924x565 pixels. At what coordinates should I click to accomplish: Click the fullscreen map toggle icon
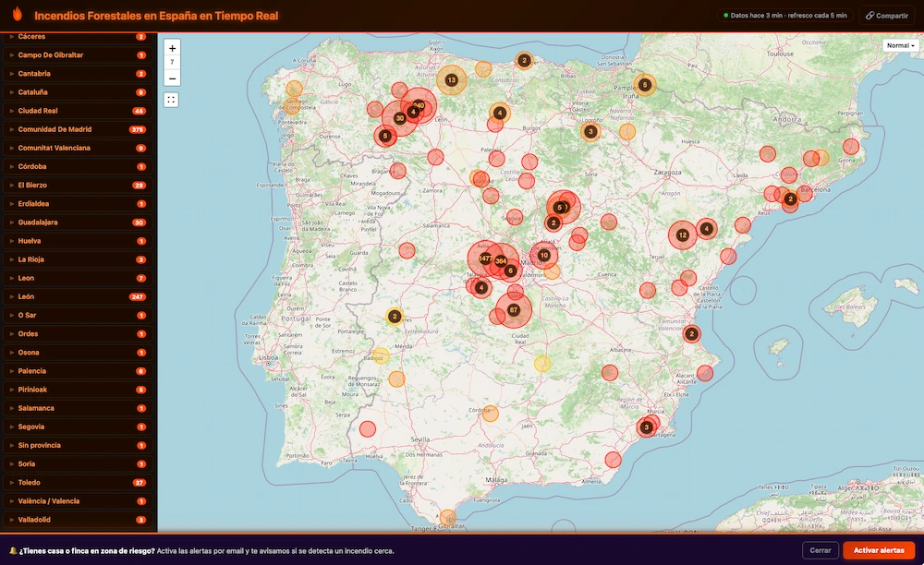click(x=171, y=100)
